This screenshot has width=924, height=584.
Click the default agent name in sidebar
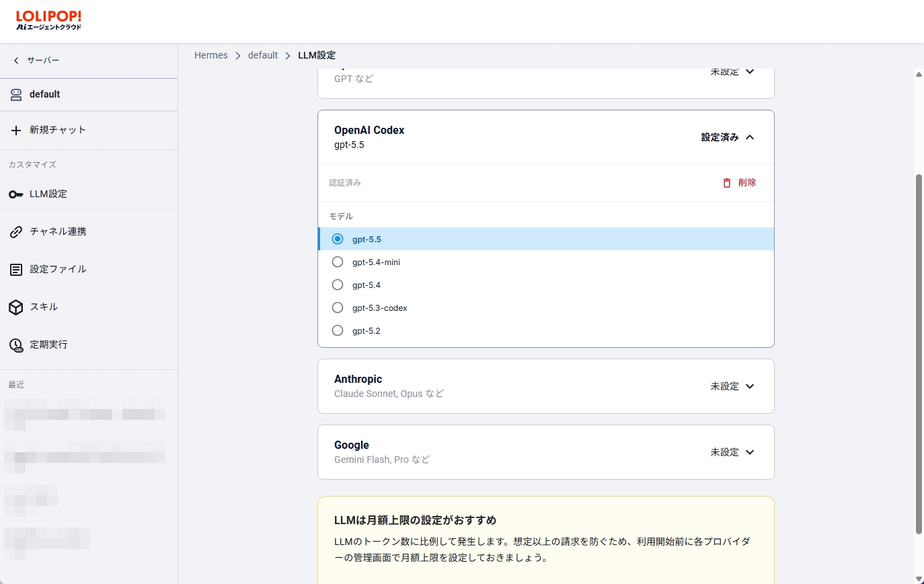pyautogui.click(x=45, y=94)
